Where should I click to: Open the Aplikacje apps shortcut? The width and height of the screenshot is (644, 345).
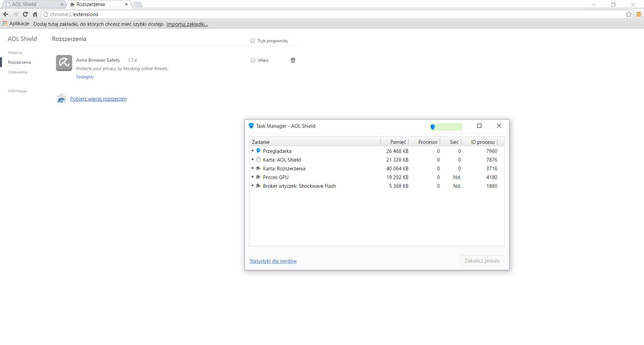(16, 24)
